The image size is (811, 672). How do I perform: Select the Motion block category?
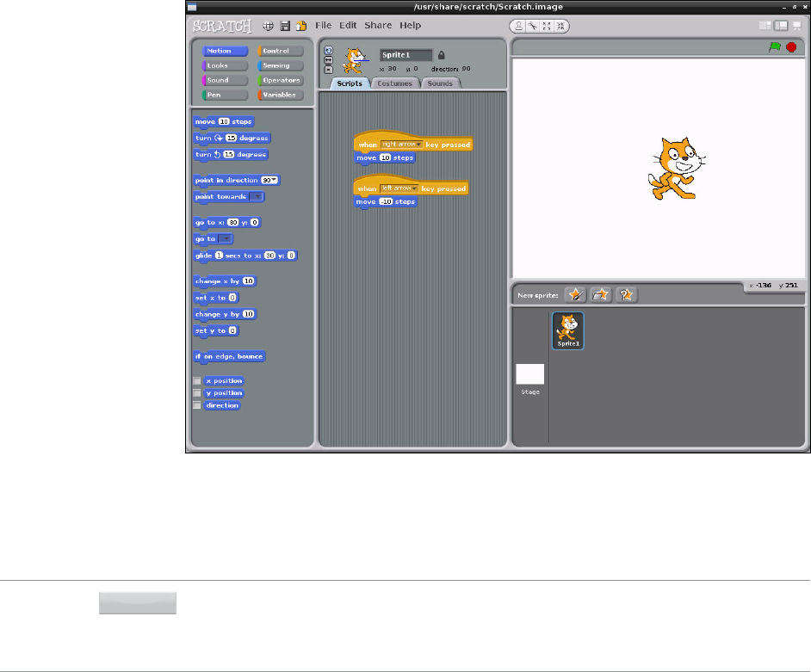pyautogui.click(x=226, y=51)
